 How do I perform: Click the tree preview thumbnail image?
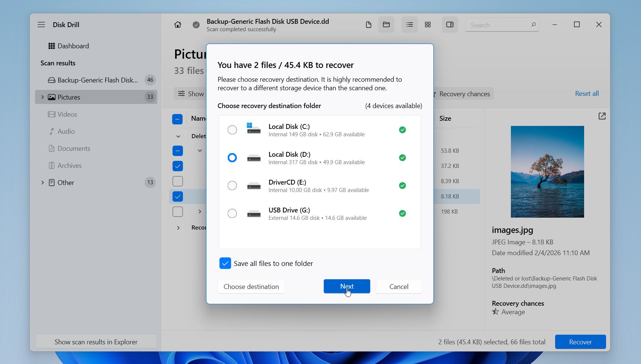(547, 172)
